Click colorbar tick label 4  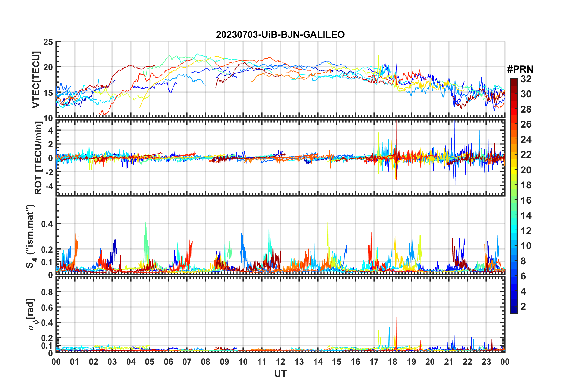tap(523, 291)
